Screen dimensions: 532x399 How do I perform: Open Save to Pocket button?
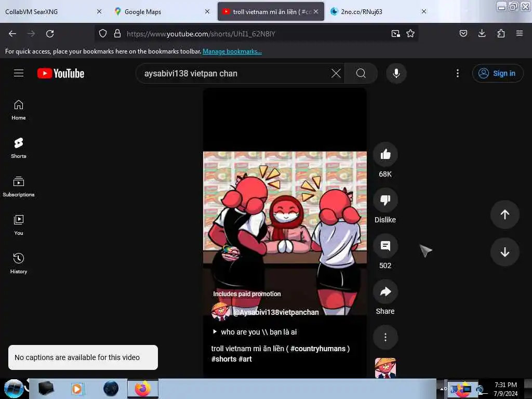point(463,34)
